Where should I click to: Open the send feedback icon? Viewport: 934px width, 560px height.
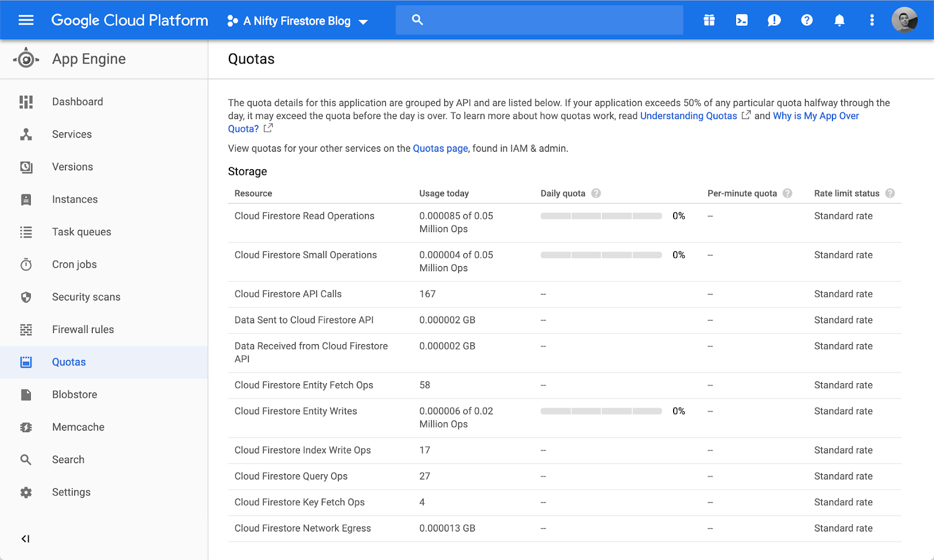(x=774, y=20)
